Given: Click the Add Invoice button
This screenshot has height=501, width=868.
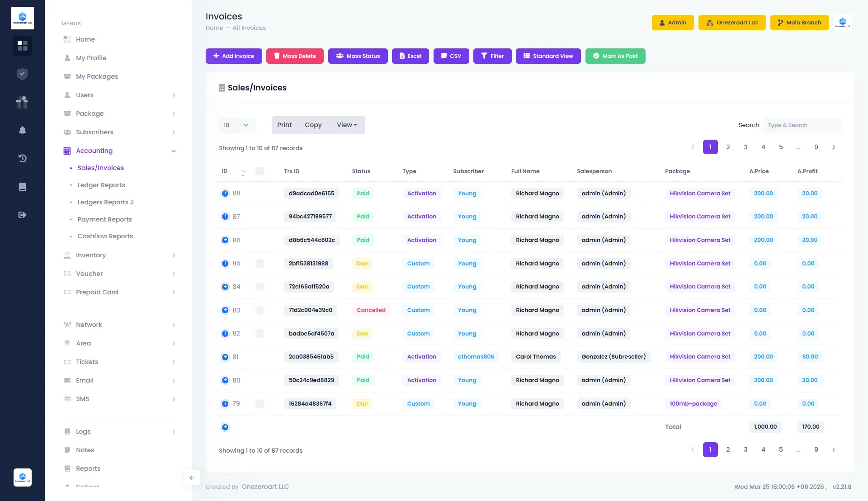Looking at the screenshot, I should [234, 56].
